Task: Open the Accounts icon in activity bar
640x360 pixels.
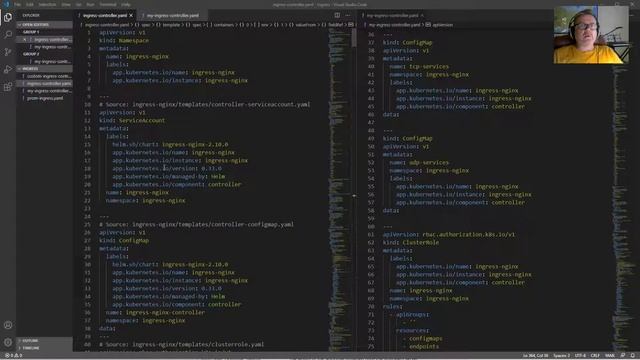Action: [x=8, y=325]
